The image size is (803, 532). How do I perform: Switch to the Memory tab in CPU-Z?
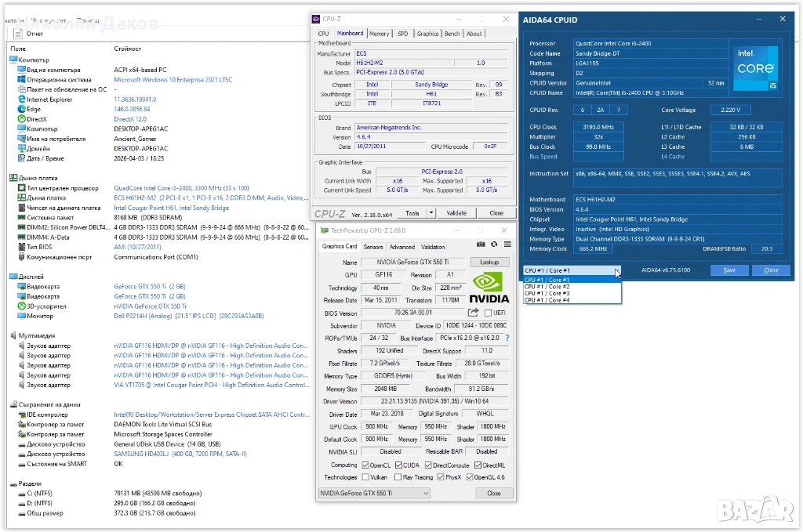coord(379,34)
